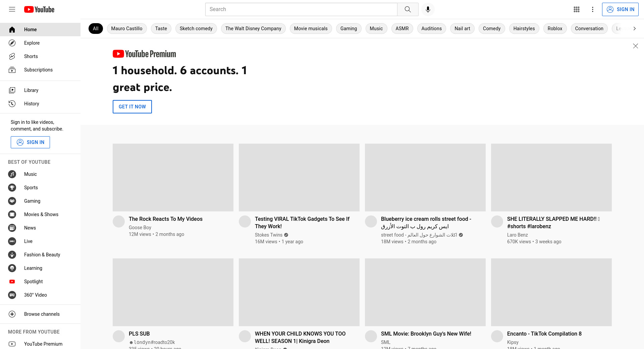644x349 pixels.
Task: Select the Movie musicals chip
Action: (x=311, y=29)
